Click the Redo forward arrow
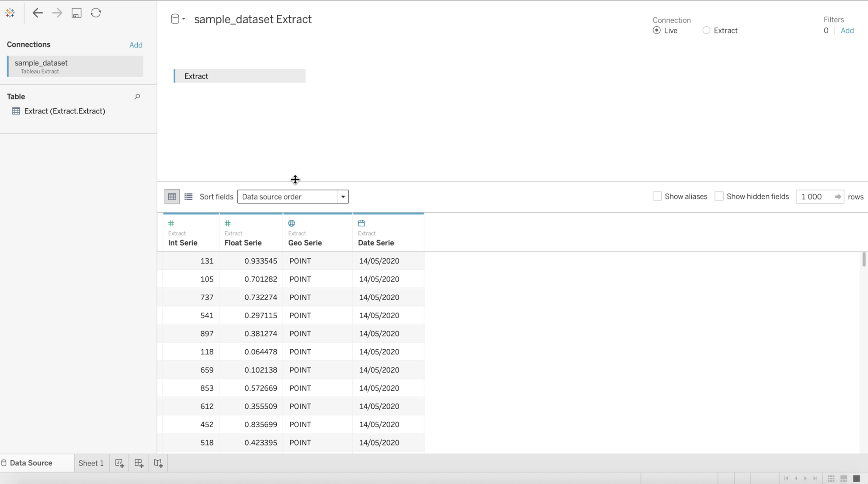This screenshot has width=868, height=484. click(57, 13)
